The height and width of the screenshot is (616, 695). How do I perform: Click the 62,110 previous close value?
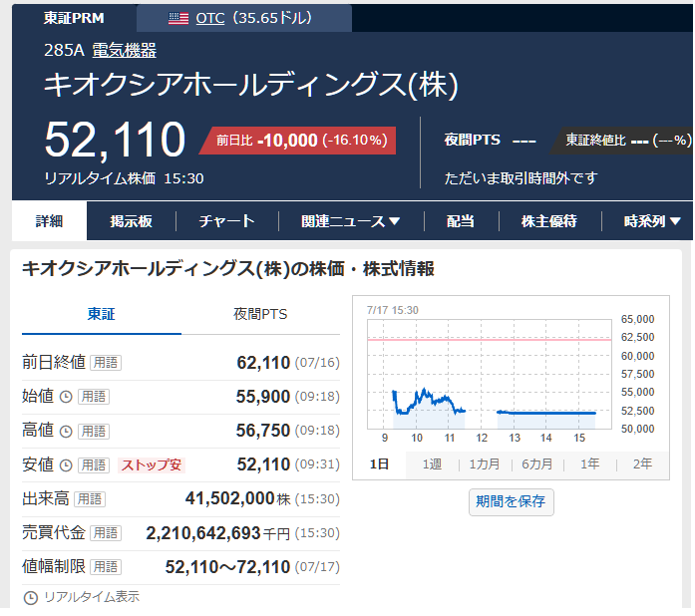click(263, 363)
